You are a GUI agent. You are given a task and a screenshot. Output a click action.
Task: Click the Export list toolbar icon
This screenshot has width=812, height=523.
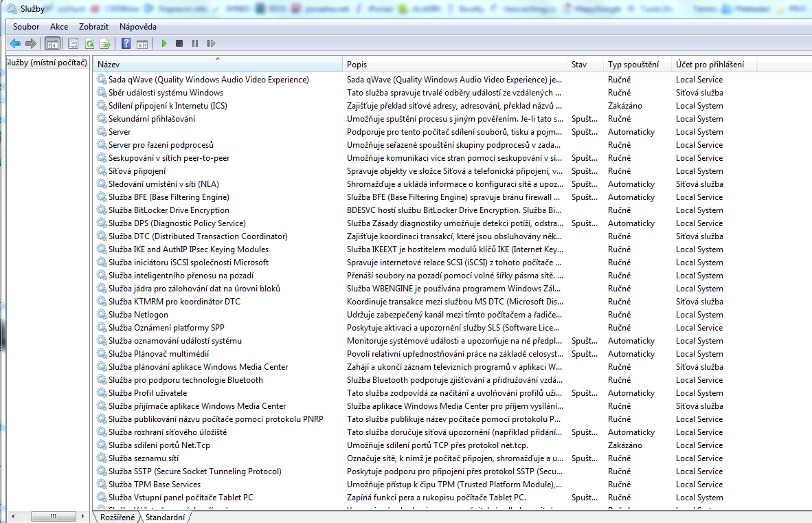(105, 43)
